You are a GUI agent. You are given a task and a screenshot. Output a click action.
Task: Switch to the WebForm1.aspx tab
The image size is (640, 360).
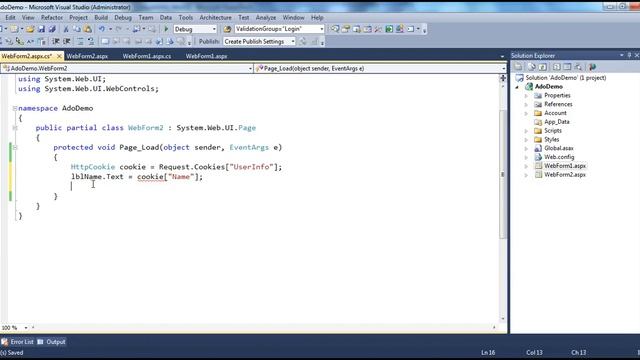(x=206, y=56)
